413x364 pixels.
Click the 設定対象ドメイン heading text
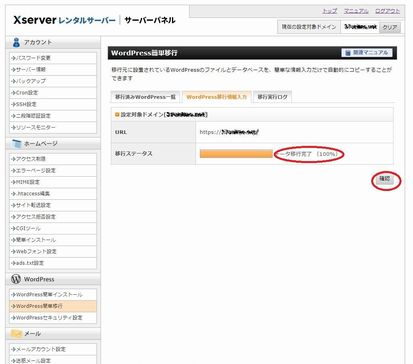pyautogui.click(x=164, y=115)
